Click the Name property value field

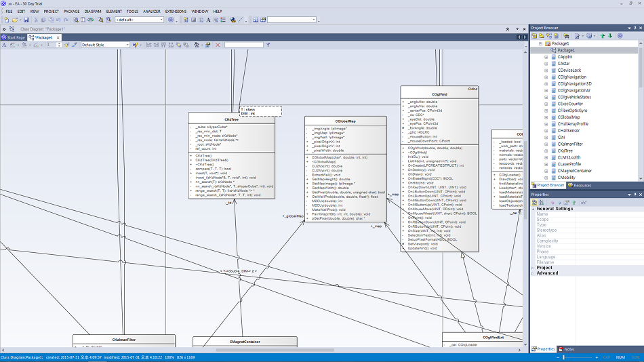(609, 214)
